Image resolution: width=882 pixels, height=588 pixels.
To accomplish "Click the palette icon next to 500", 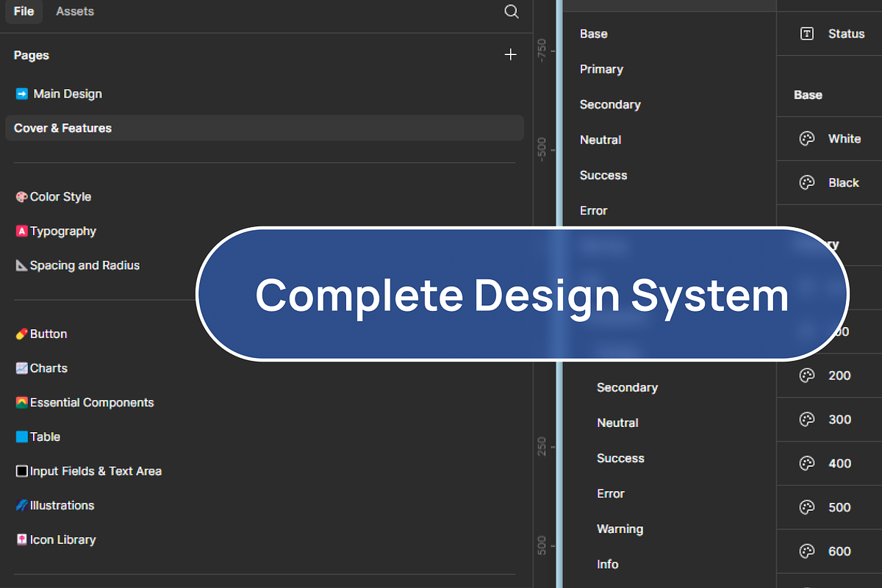I will coord(807,507).
